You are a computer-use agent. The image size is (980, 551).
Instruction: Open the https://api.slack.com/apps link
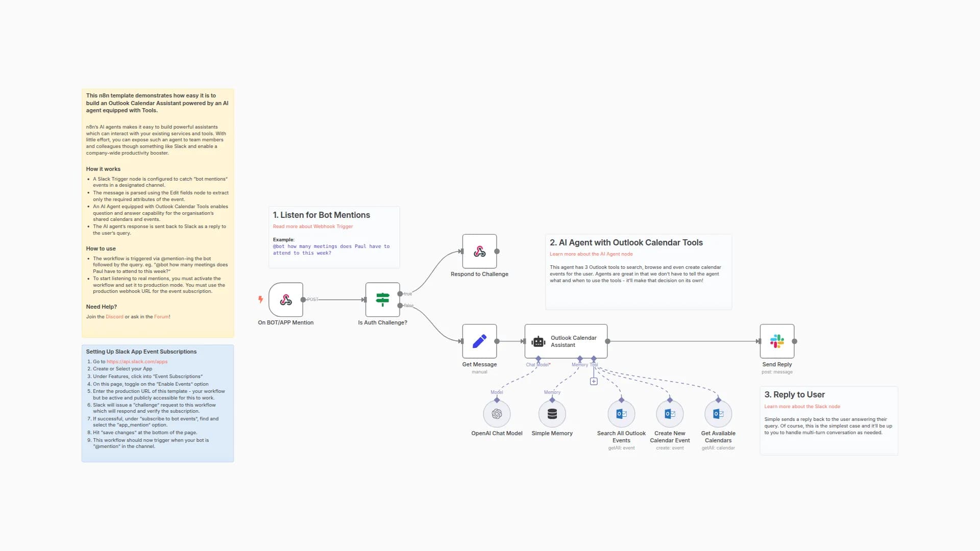tap(137, 362)
